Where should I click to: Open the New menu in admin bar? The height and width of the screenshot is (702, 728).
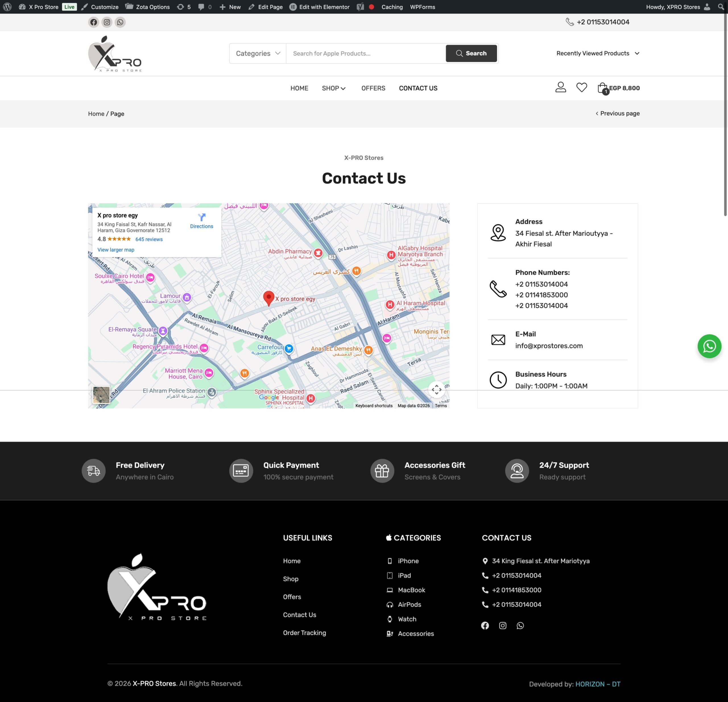[x=230, y=7]
